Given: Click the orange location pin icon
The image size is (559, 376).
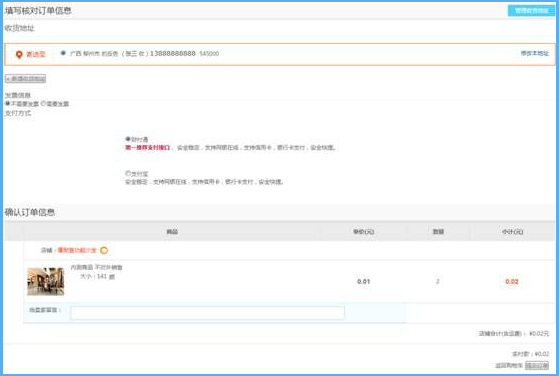Looking at the screenshot, I should [19, 54].
